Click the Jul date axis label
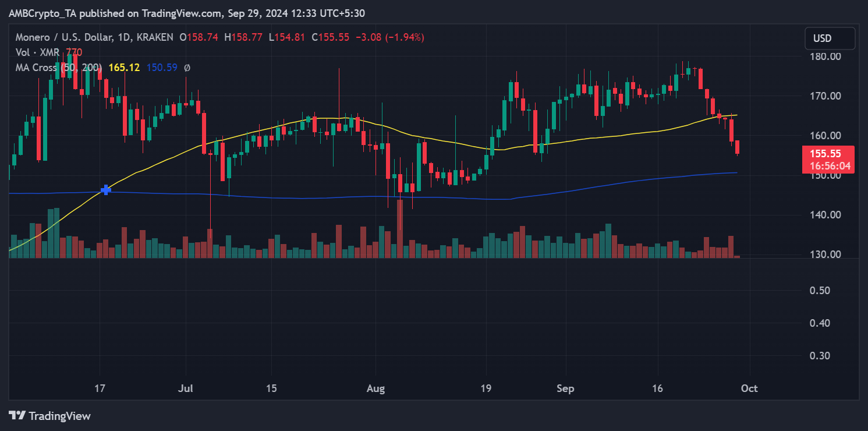The image size is (868, 431). point(185,388)
